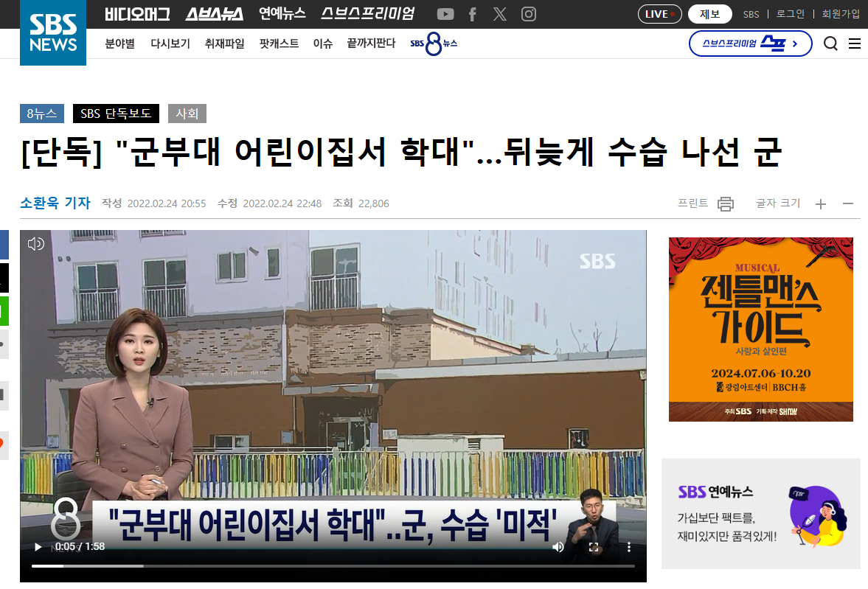This screenshot has height=589, width=868.
Task: Open the 연예뉴스 header link
Action: 282,14
